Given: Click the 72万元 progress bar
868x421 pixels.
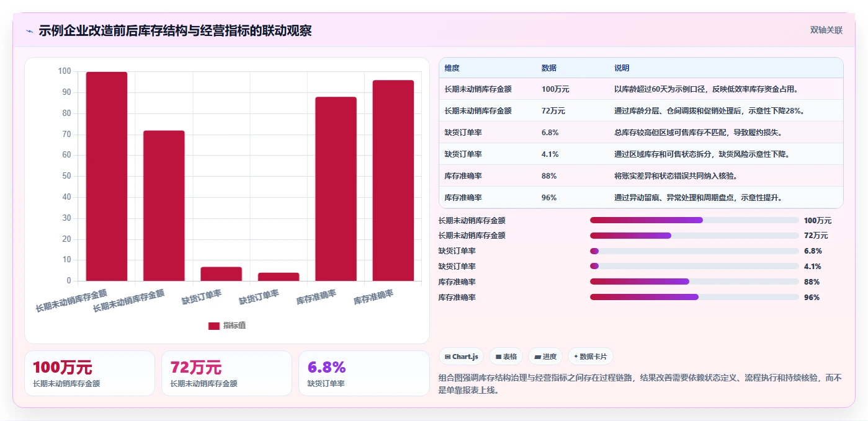Looking at the screenshot, I should coord(694,236).
